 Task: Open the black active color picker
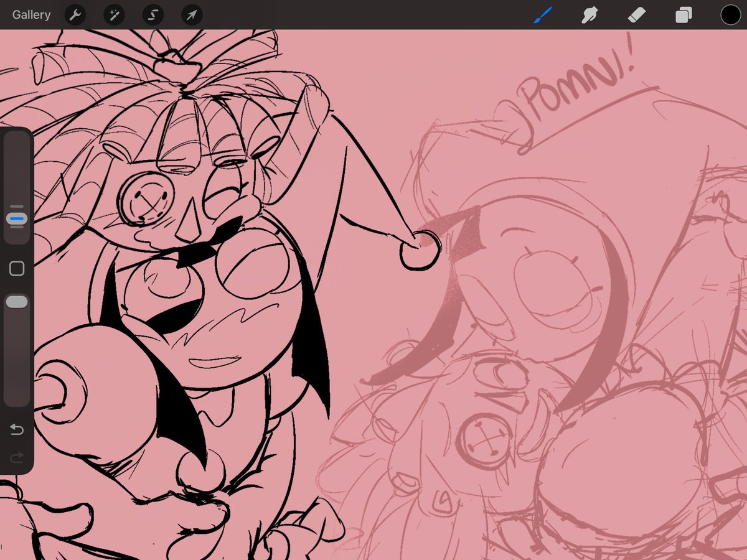[731, 14]
